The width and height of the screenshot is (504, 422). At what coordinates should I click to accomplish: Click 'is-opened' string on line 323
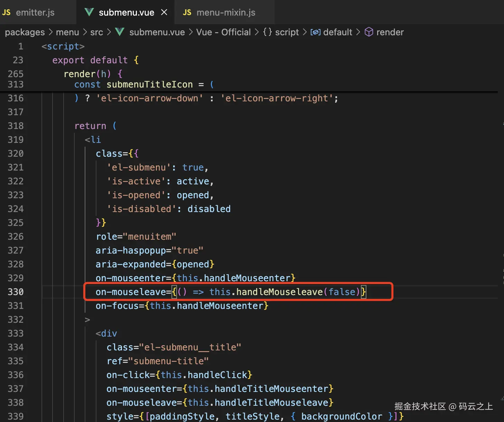(x=136, y=195)
